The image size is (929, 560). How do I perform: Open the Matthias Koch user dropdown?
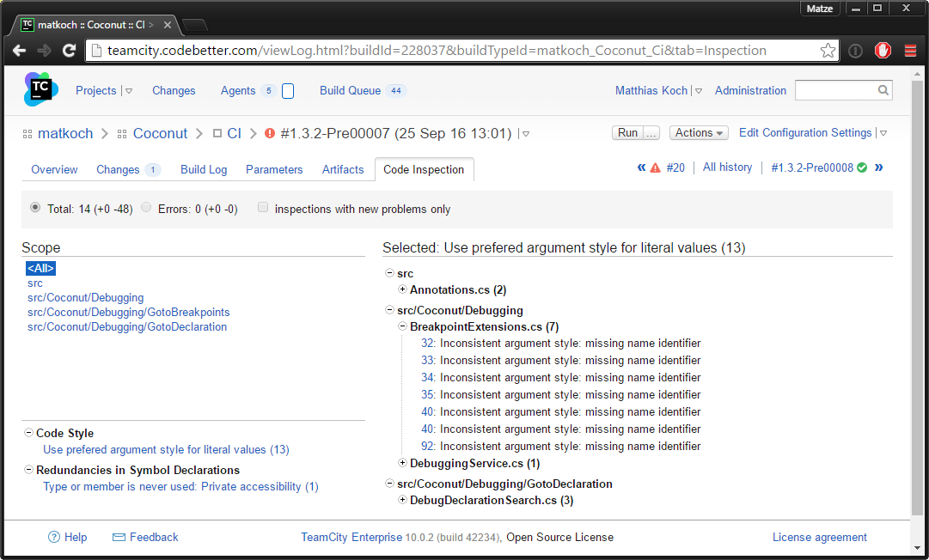[x=699, y=91]
